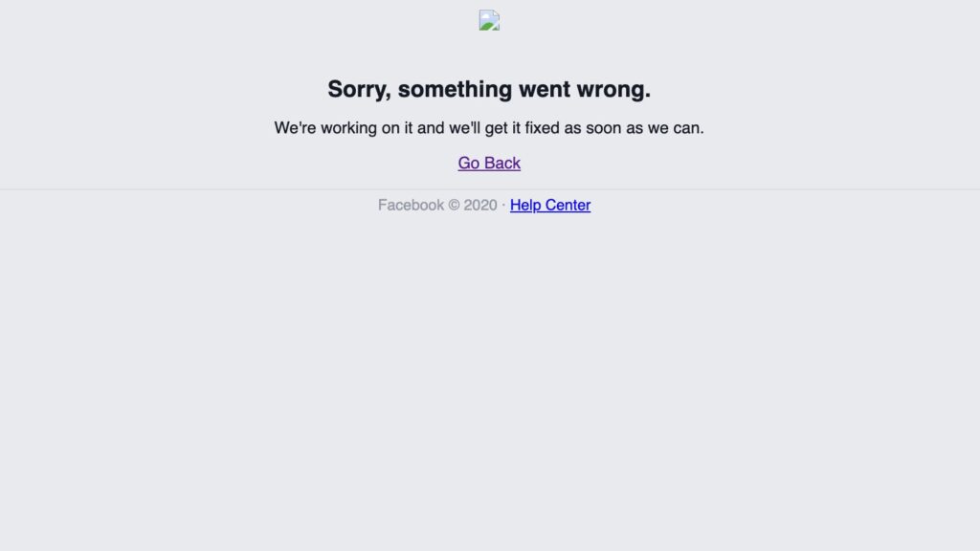Follow the Go Back link
This screenshot has width=980, height=551.
click(489, 163)
